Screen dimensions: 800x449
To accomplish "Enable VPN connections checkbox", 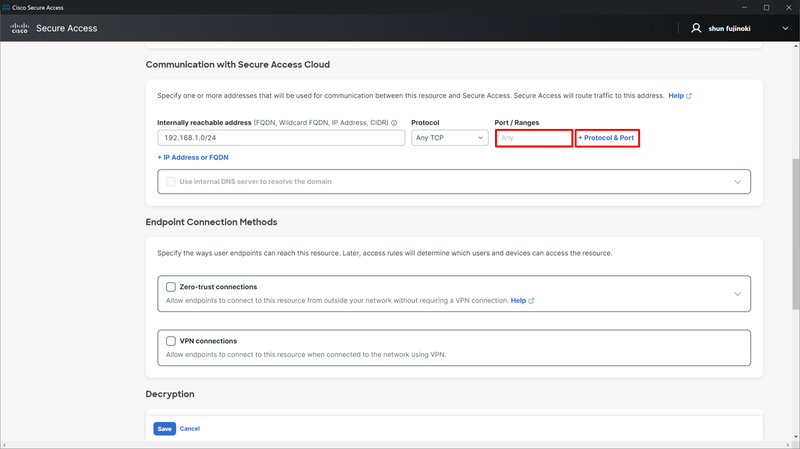I will [171, 341].
